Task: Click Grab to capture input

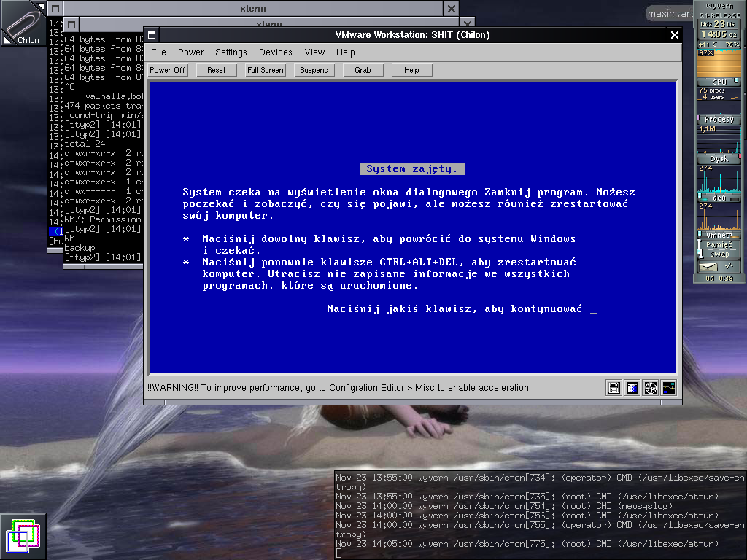Action: (363, 70)
